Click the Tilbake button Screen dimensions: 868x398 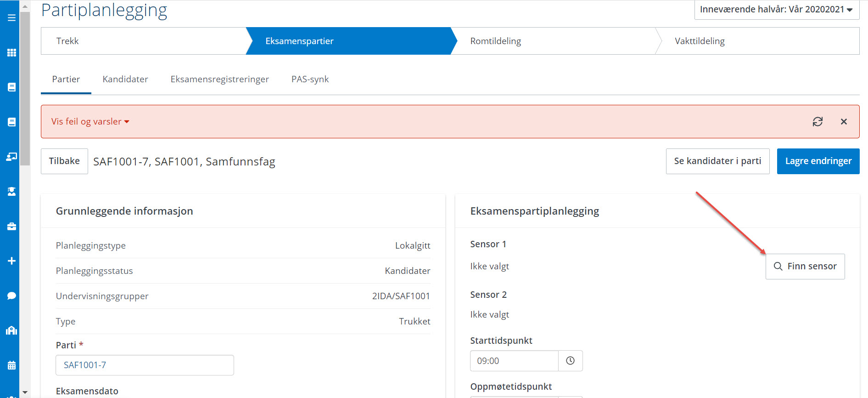[x=64, y=161]
